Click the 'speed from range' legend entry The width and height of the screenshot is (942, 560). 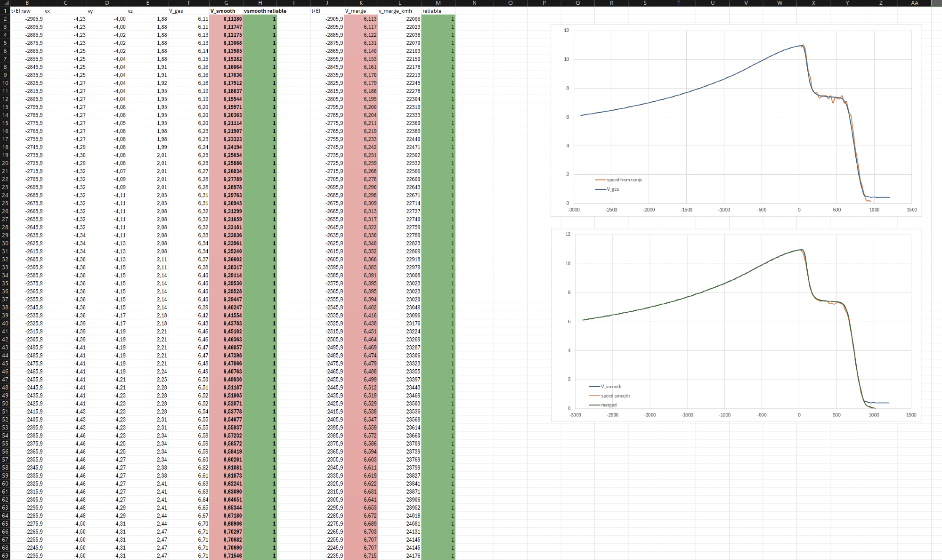click(624, 180)
